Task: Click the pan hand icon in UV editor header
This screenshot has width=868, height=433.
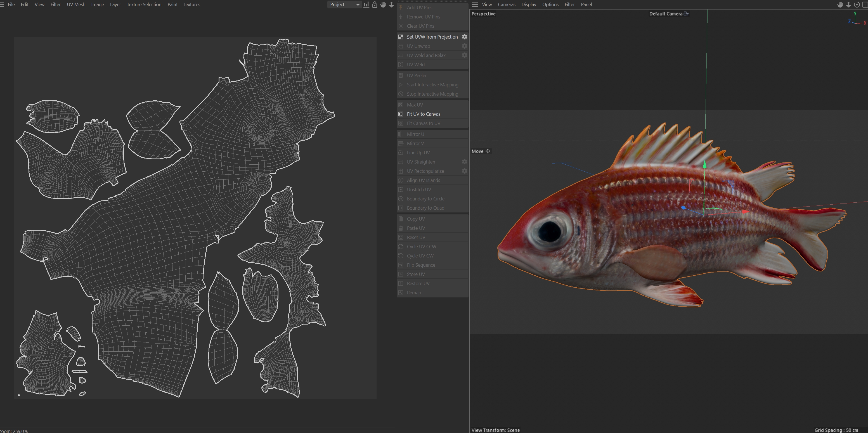Action: click(x=383, y=5)
